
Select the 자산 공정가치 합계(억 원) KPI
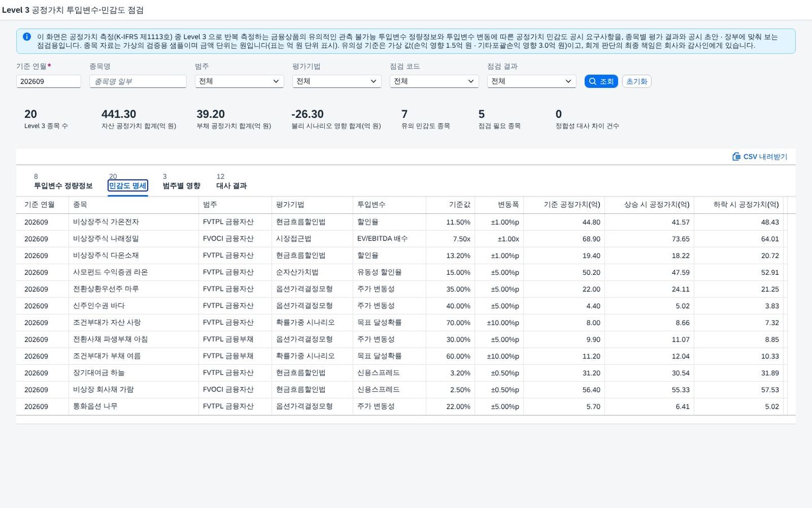pos(139,119)
